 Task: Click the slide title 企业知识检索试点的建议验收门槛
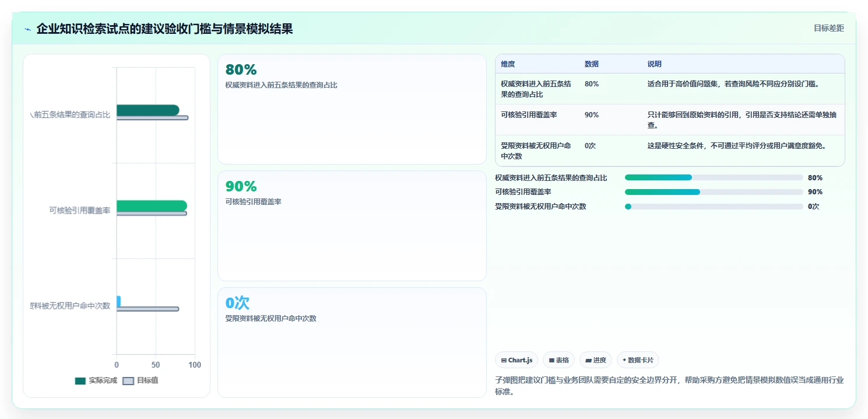coord(164,29)
